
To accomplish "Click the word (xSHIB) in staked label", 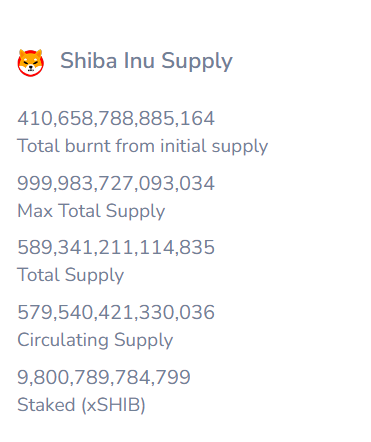I will coord(114,405).
